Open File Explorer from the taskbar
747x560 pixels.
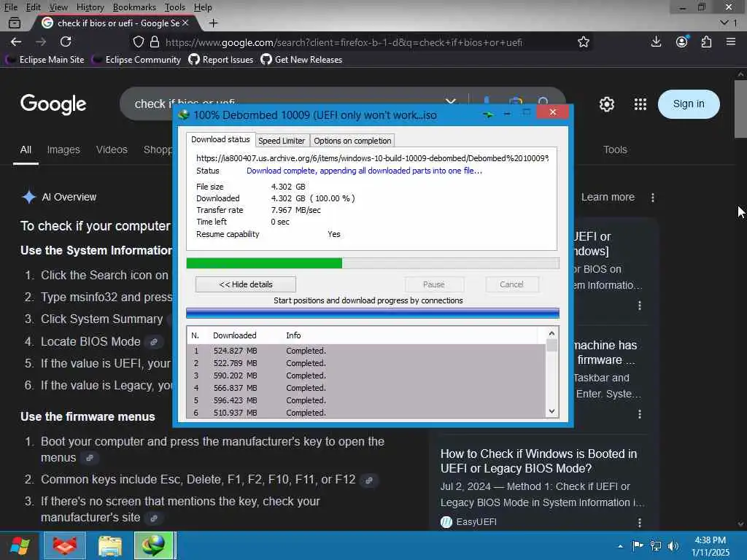tap(110, 545)
